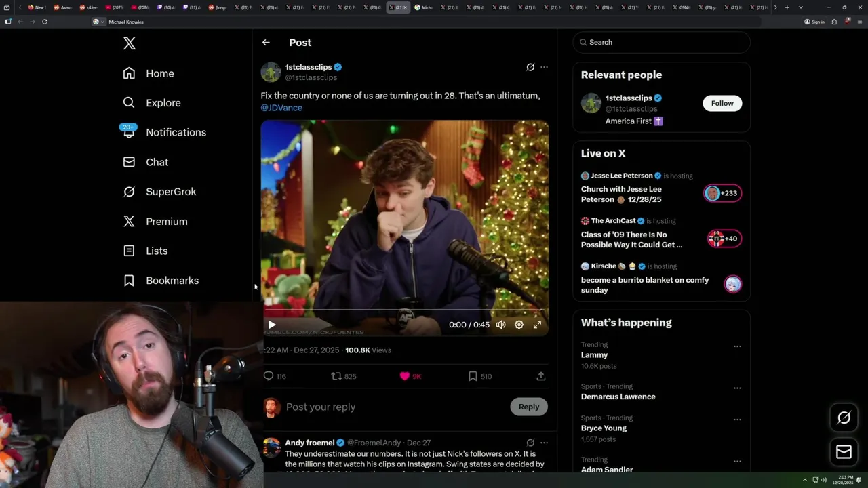Viewport: 868px width, 488px height.
Task: Open more options on 1stclassclips post
Action: [x=544, y=67]
